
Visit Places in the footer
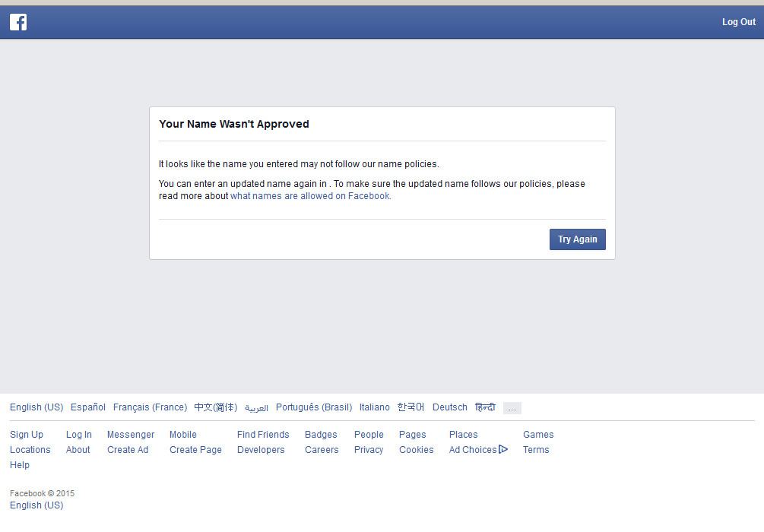pos(464,435)
